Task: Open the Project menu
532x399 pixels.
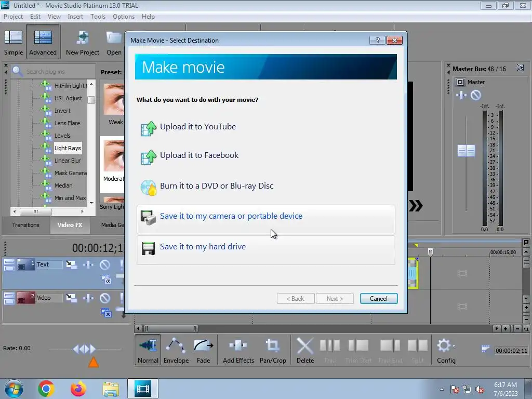Action: pos(13,17)
